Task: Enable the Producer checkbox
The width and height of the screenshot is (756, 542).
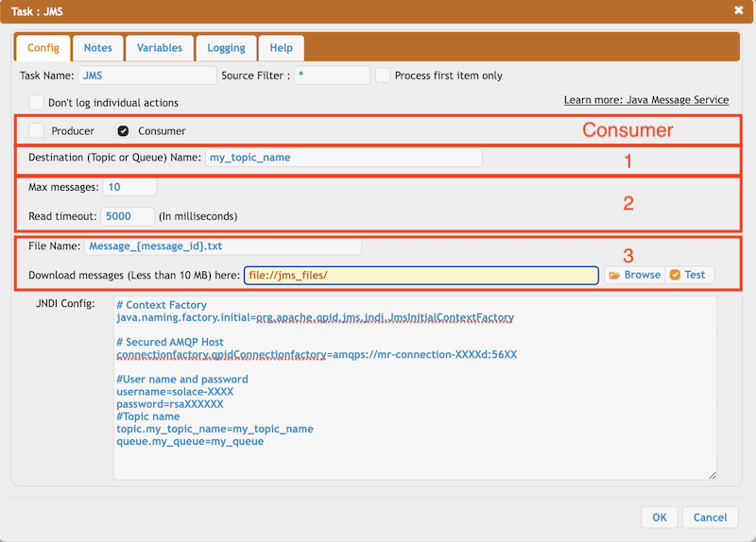Action: tap(36, 131)
